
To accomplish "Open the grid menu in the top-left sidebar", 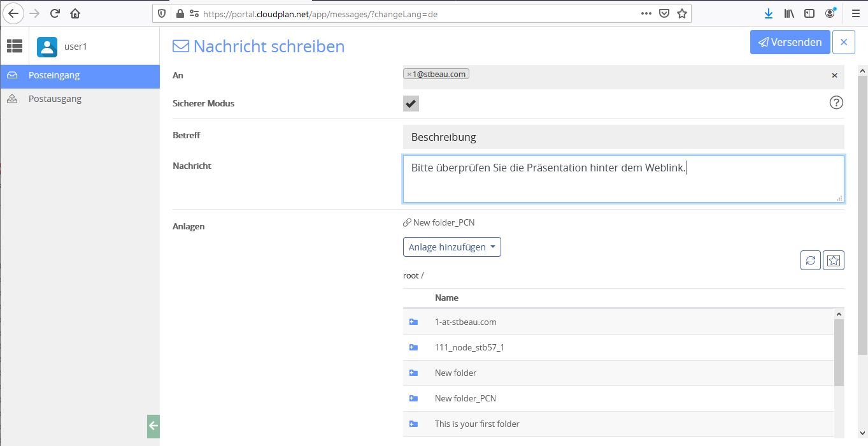I will (14, 45).
